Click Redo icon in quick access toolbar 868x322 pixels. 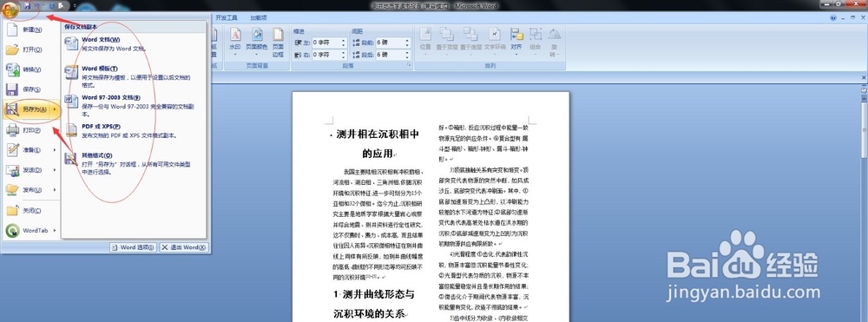click(51, 5)
